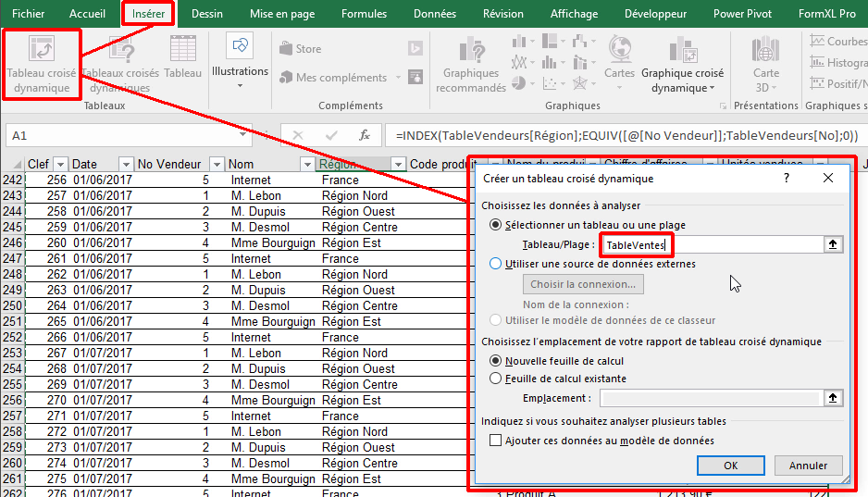This screenshot has width=868, height=497.
Task: Click the select-all corner of the sheet
Action: 16,165
